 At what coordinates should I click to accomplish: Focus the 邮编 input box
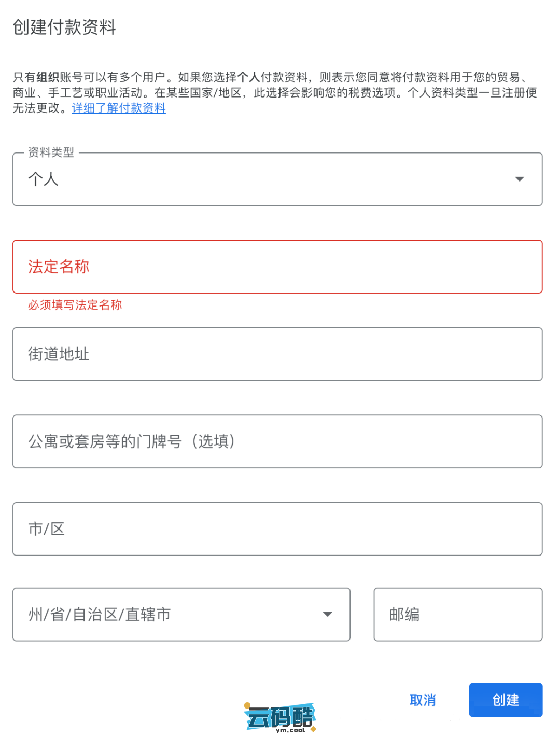pos(458,615)
